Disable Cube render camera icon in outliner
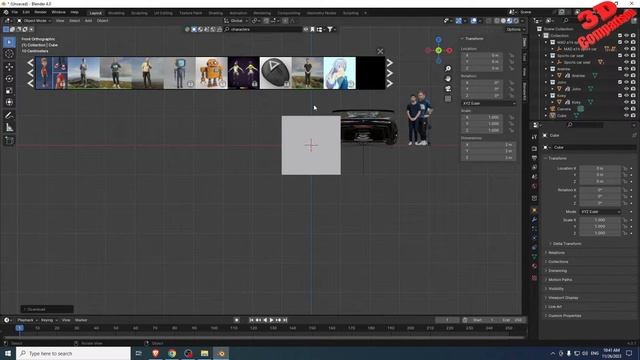 tap(633, 116)
